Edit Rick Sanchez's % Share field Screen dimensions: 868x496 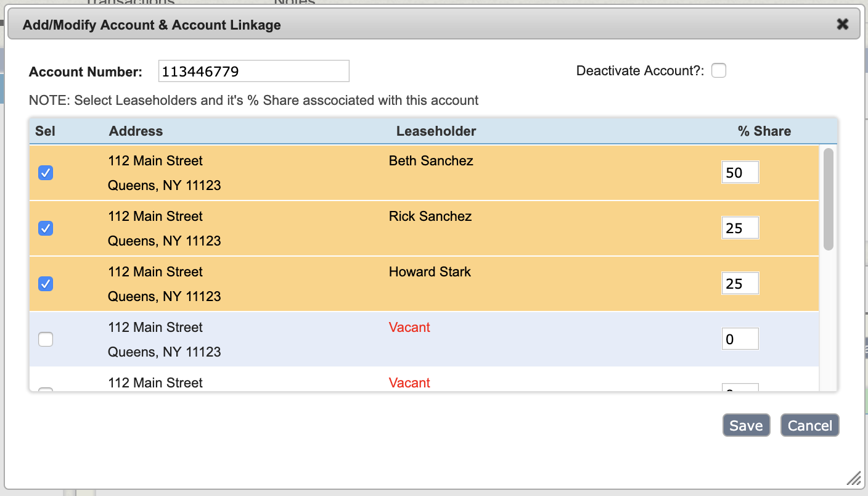(740, 228)
